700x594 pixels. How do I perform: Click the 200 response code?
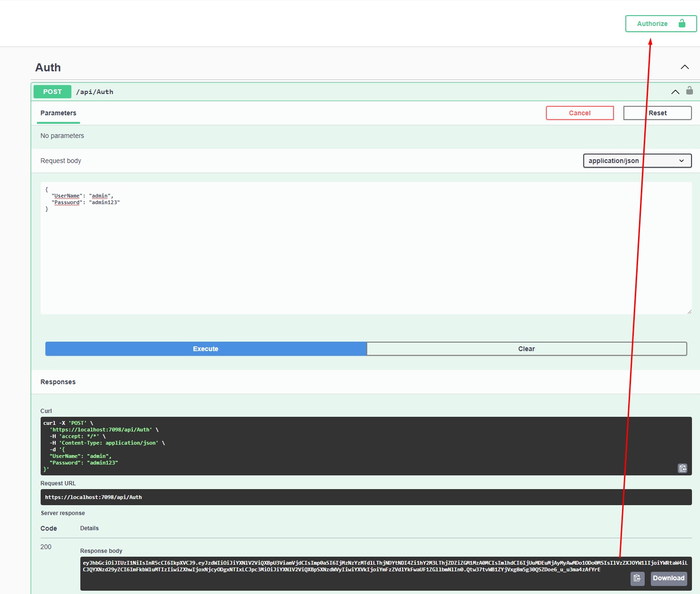point(46,547)
